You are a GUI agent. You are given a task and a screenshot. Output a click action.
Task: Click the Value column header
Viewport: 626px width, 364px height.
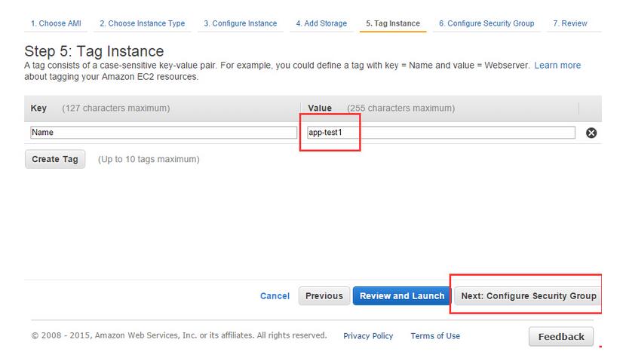pyautogui.click(x=320, y=109)
